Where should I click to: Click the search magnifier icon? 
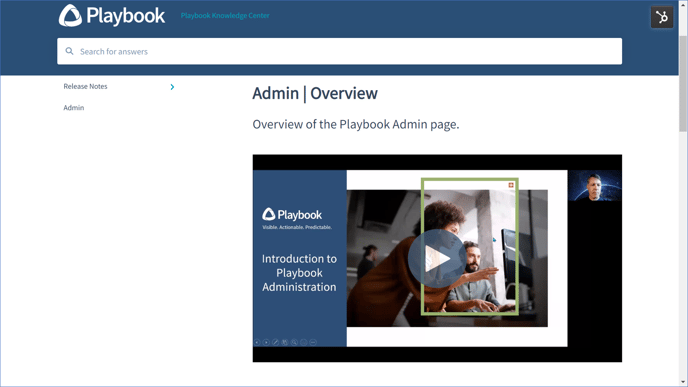pyautogui.click(x=69, y=51)
